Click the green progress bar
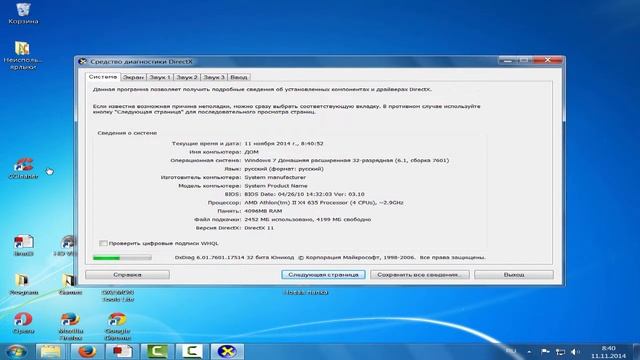 point(122,258)
